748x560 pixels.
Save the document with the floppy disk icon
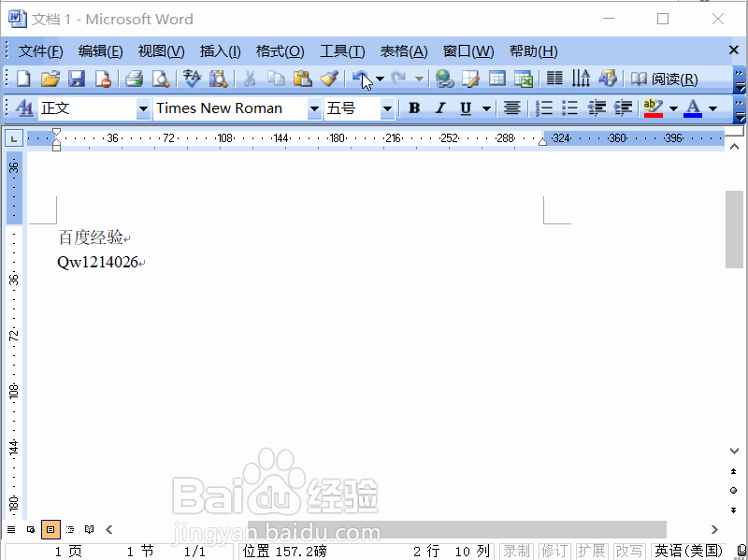tap(77, 79)
